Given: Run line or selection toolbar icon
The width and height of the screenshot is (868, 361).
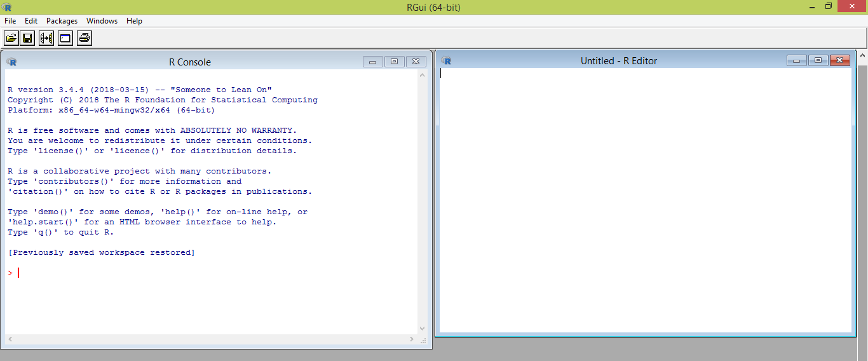Looking at the screenshot, I should click(46, 38).
